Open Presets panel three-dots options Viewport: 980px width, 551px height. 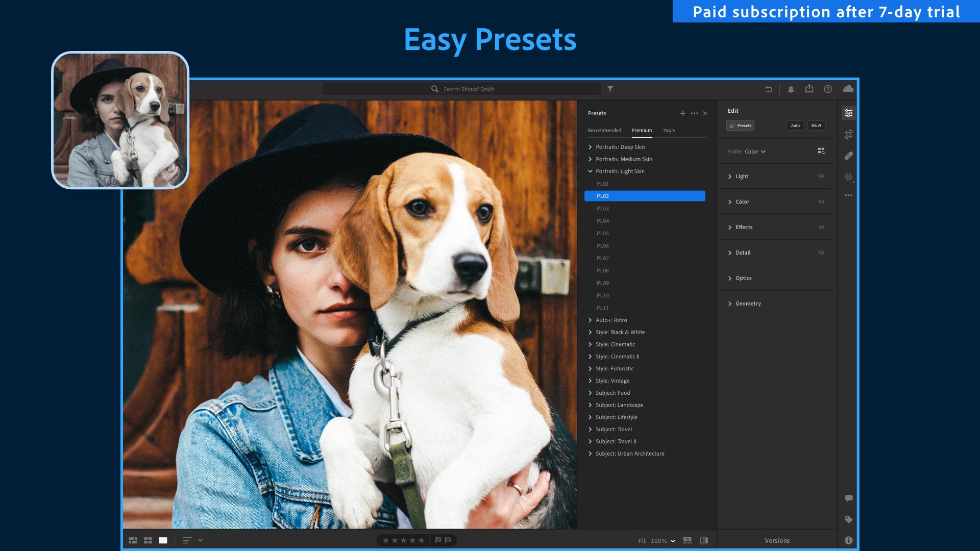click(x=694, y=113)
